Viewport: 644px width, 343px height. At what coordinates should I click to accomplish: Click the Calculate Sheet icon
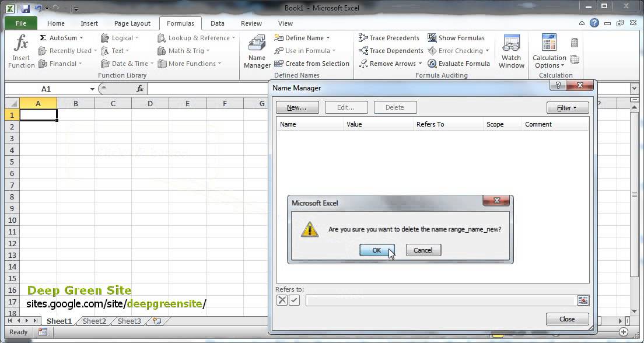(575, 60)
